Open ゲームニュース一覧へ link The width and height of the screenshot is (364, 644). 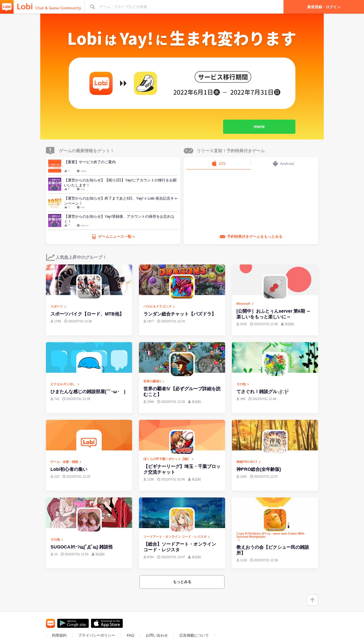tap(113, 237)
